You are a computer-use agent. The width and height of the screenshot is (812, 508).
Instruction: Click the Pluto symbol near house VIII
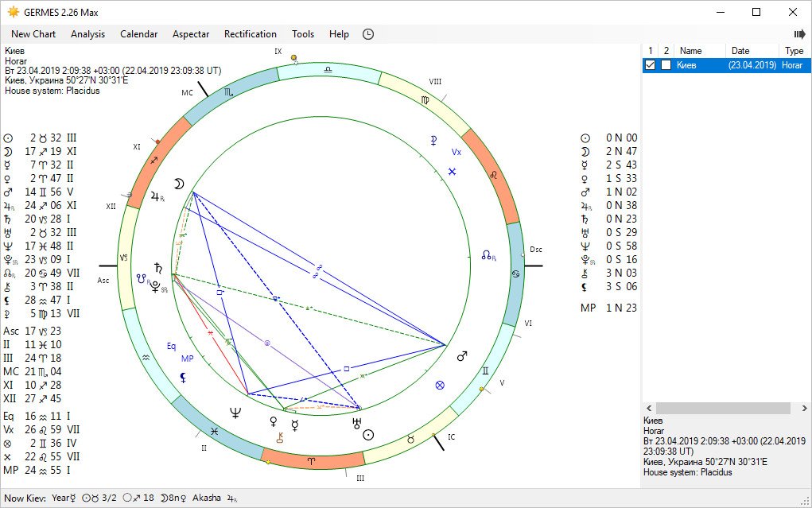pos(433,141)
